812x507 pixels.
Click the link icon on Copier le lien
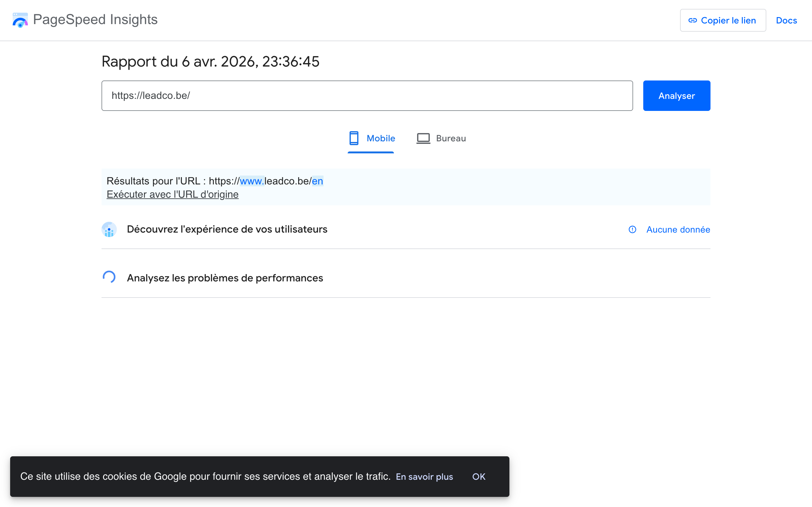(x=692, y=20)
